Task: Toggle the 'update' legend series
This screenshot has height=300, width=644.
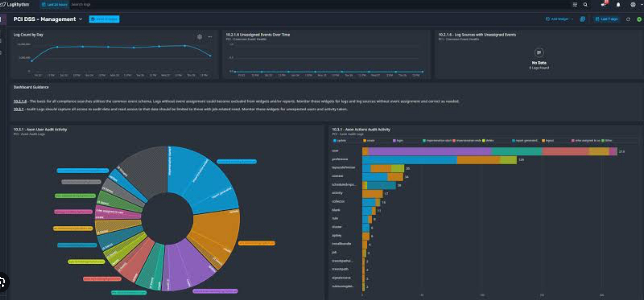Action: point(340,141)
